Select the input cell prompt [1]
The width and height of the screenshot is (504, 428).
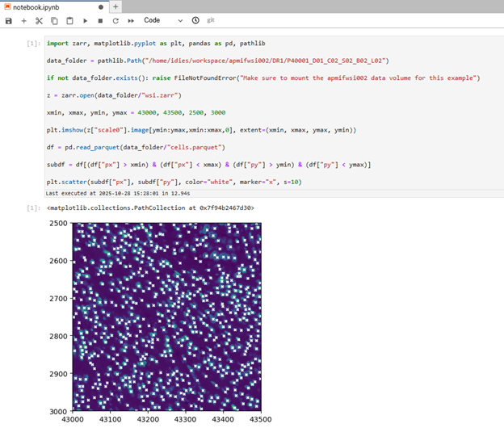pos(33,43)
